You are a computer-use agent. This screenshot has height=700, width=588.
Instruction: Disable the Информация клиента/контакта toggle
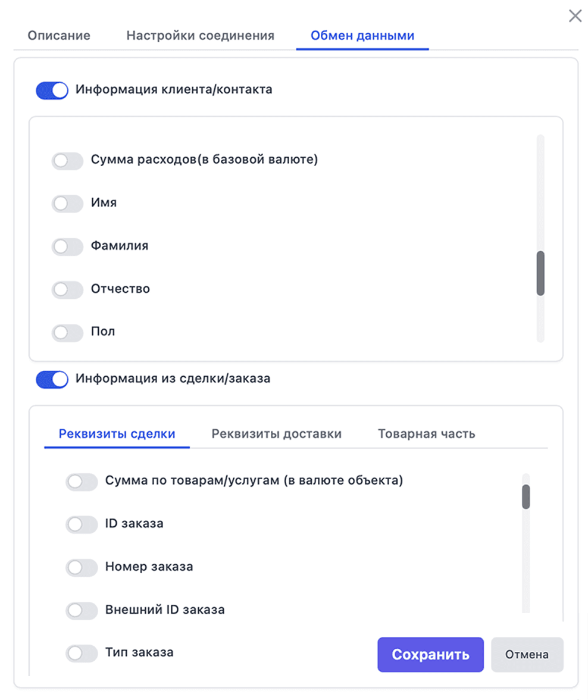(51, 90)
